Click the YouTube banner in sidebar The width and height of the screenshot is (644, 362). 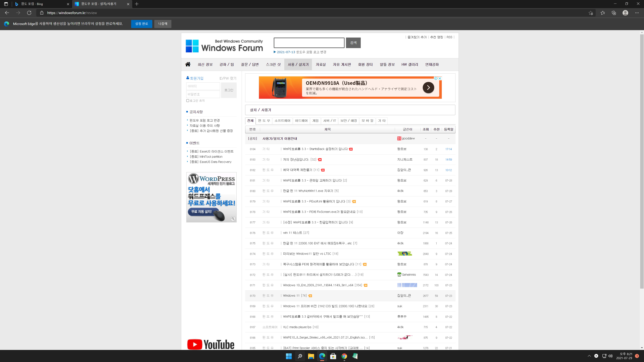point(211,345)
